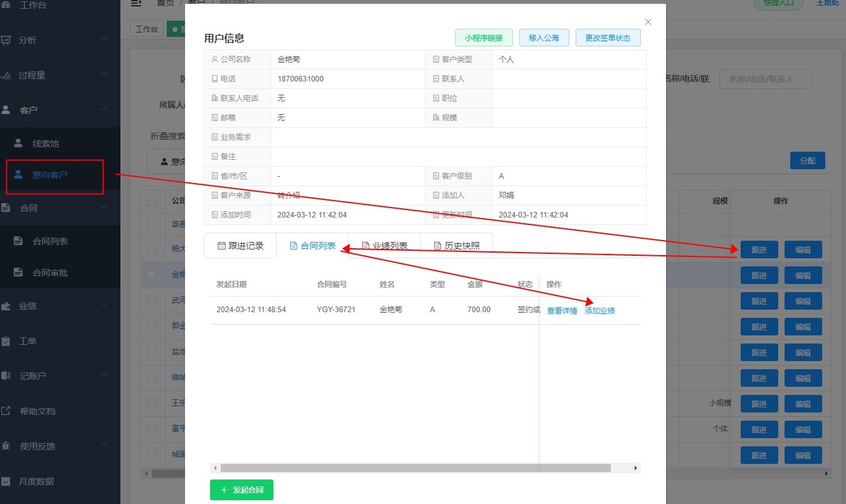The width and height of the screenshot is (846, 504).
Task: Select the 工作台 page tab behind dialog
Action: 147,29
